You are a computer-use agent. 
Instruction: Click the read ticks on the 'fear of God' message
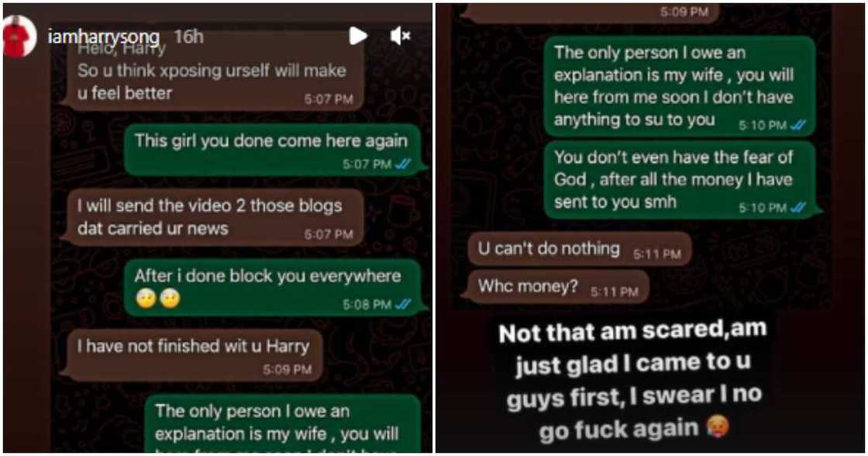797,208
